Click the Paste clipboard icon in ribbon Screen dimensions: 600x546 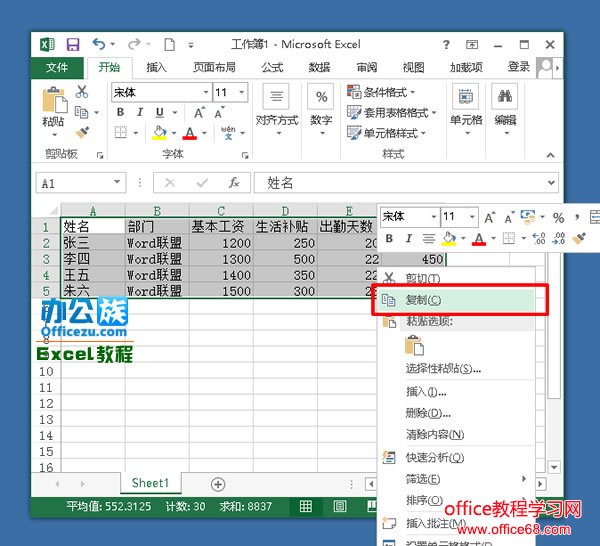54,100
